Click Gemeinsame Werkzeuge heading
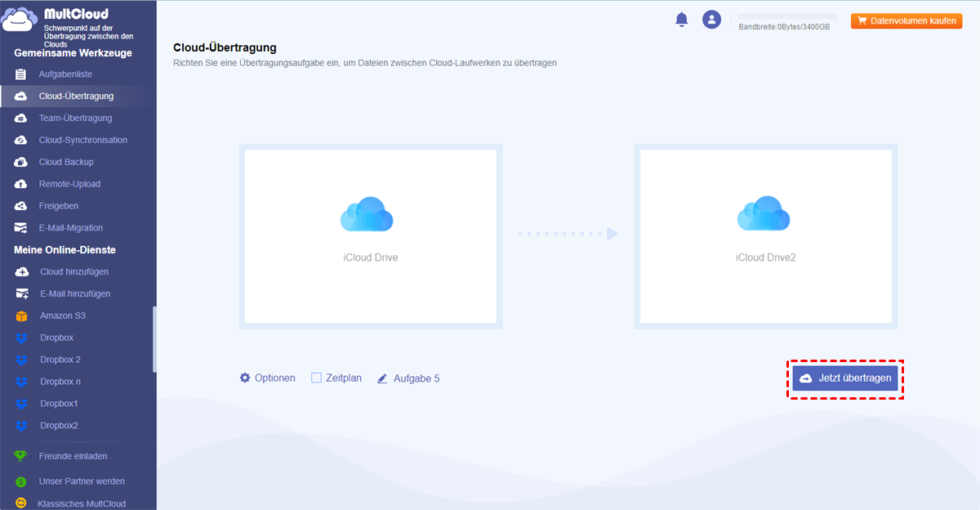Screen dimensions: 980x510 coord(73,53)
